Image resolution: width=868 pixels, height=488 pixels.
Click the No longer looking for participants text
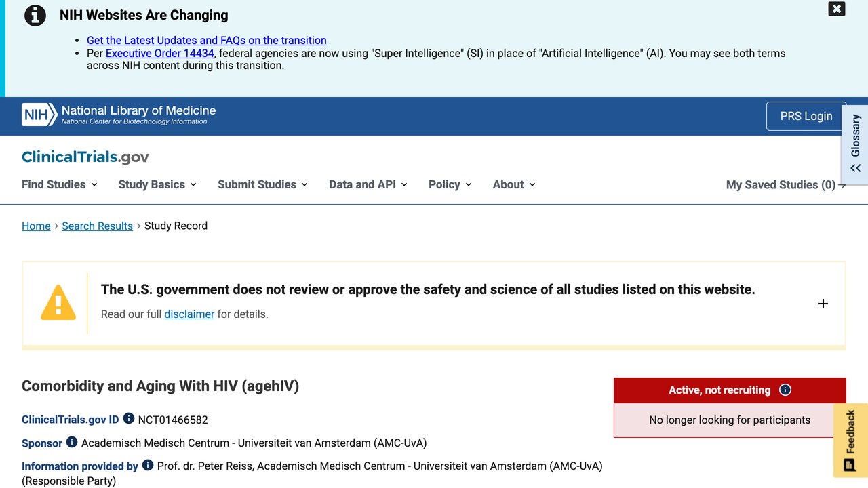(x=730, y=420)
